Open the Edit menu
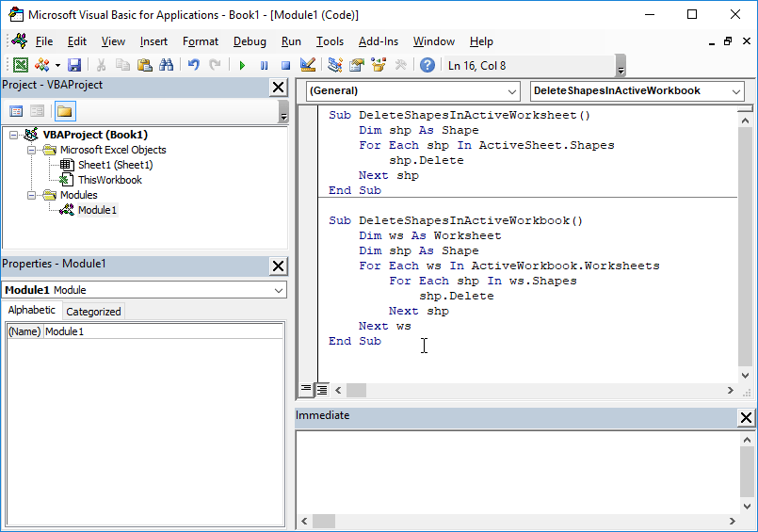The width and height of the screenshot is (758, 532). pos(77,41)
